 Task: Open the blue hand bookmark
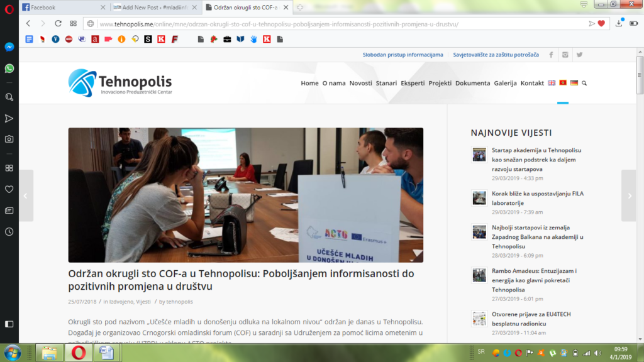point(254,39)
